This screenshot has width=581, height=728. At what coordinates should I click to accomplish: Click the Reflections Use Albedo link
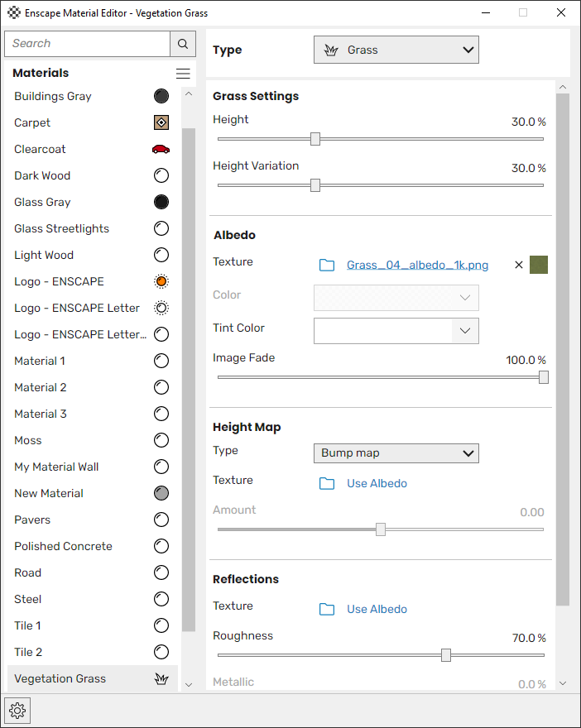(x=377, y=609)
